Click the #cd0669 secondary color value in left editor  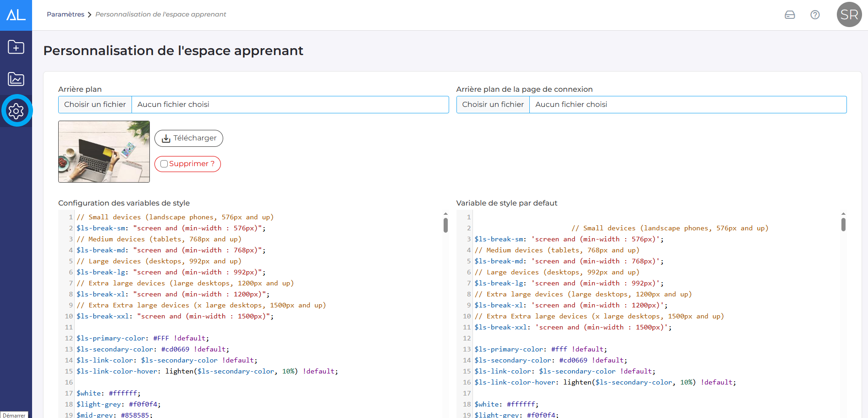175,349
